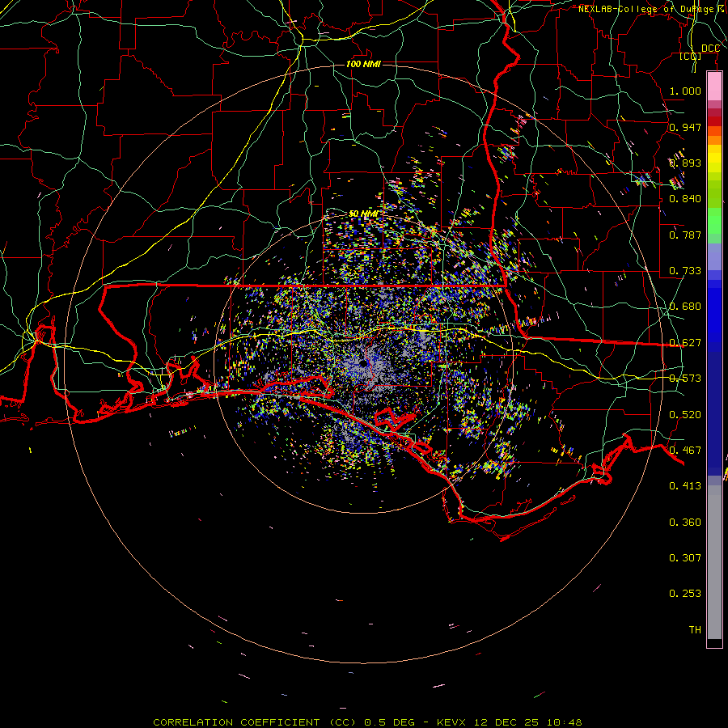
Task: Click the 0.733 legend value
Action: pyautogui.click(x=685, y=271)
